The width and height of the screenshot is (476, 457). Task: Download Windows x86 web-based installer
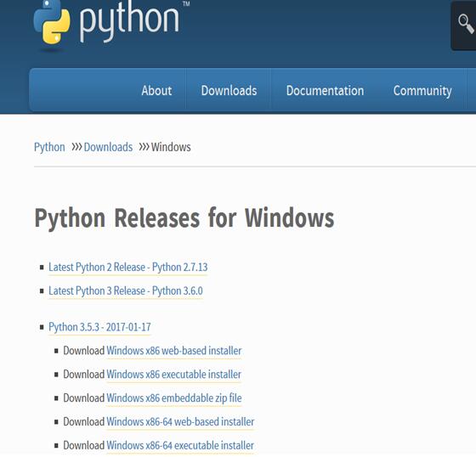tap(174, 351)
